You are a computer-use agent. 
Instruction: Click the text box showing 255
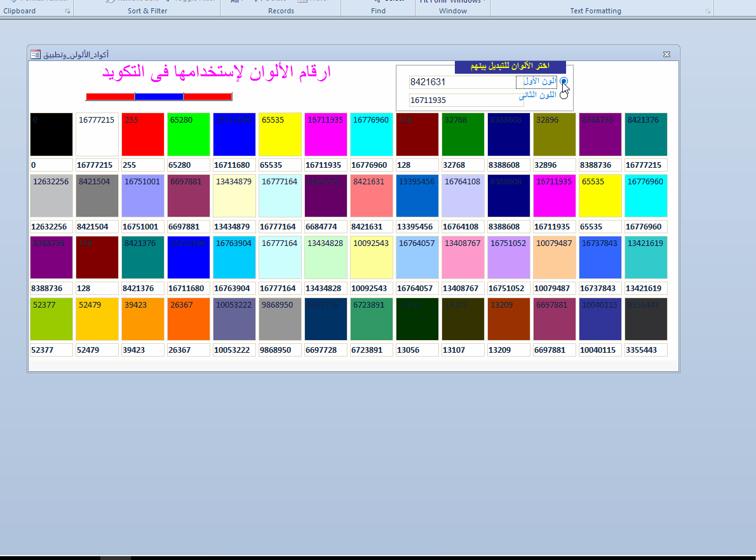click(x=143, y=165)
